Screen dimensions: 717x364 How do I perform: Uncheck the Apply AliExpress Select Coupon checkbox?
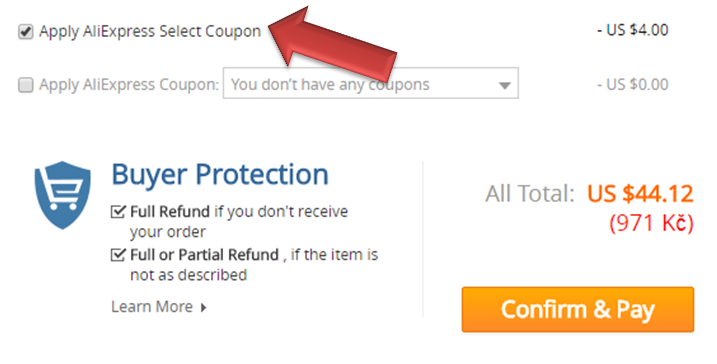point(26,32)
